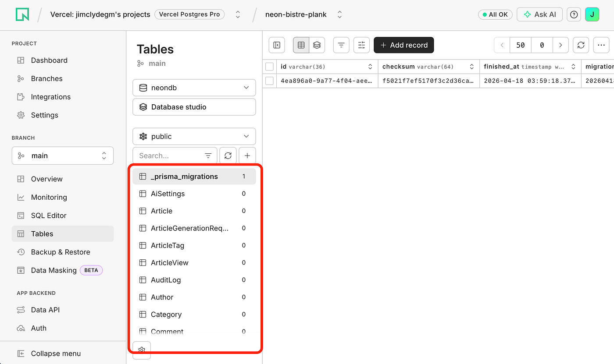Add a new table with the plus icon

pyautogui.click(x=247, y=155)
